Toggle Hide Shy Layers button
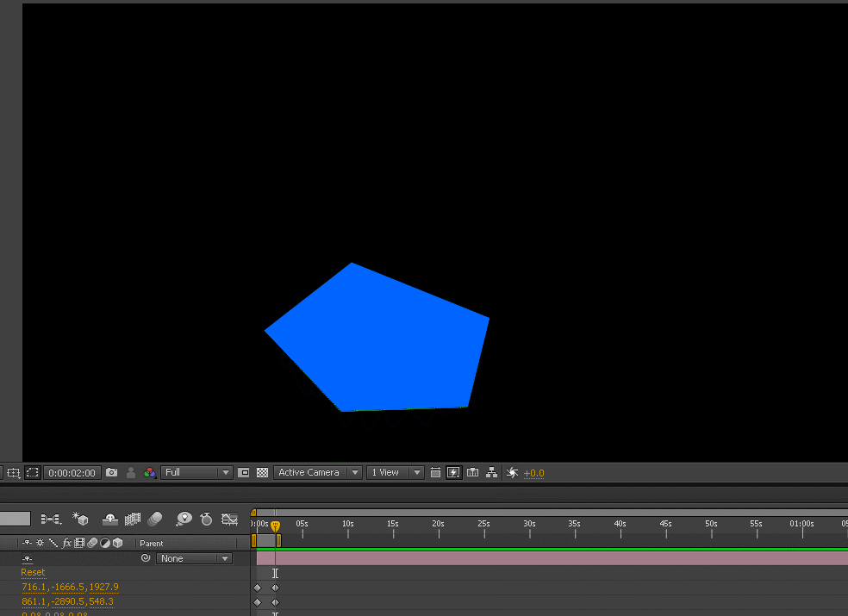This screenshot has width=848, height=616. click(x=110, y=520)
